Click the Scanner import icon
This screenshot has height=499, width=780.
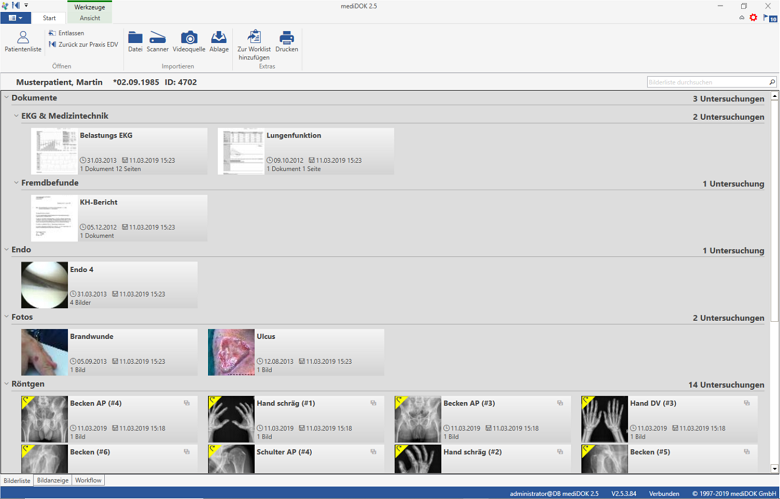tap(158, 41)
